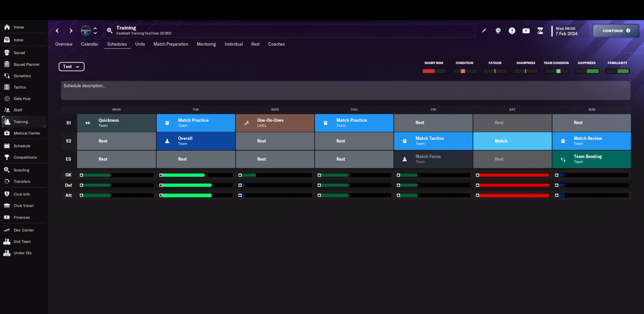Open the Under 19s squad page
Viewport: 644px width, 314px height.
pos(22,253)
